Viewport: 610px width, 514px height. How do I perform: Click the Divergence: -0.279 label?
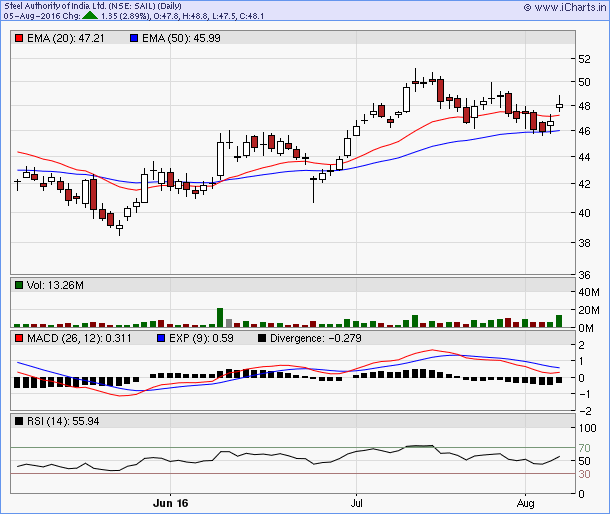(x=316, y=338)
